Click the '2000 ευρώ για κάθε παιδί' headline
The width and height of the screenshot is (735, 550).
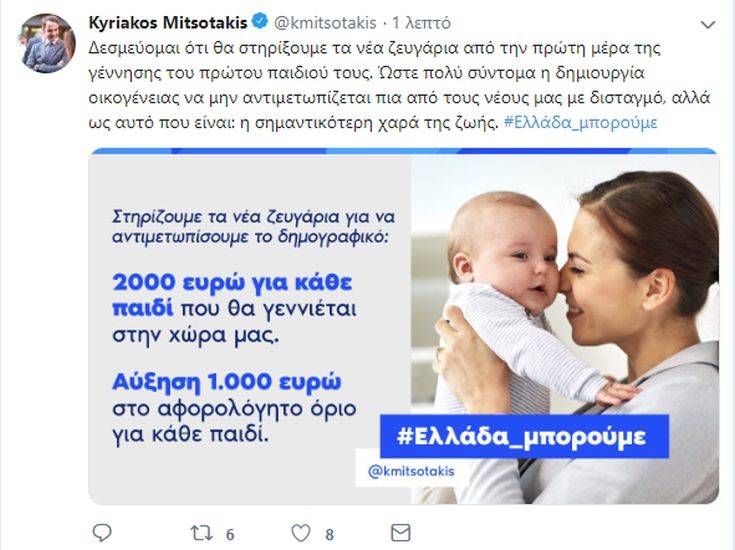[232, 294]
